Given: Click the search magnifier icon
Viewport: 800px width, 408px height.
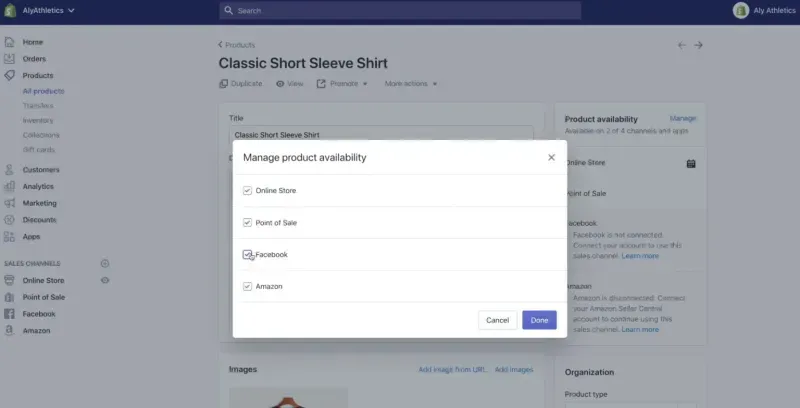Looking at the screenshot, I should pyautogui.click(x=229, y=10).
